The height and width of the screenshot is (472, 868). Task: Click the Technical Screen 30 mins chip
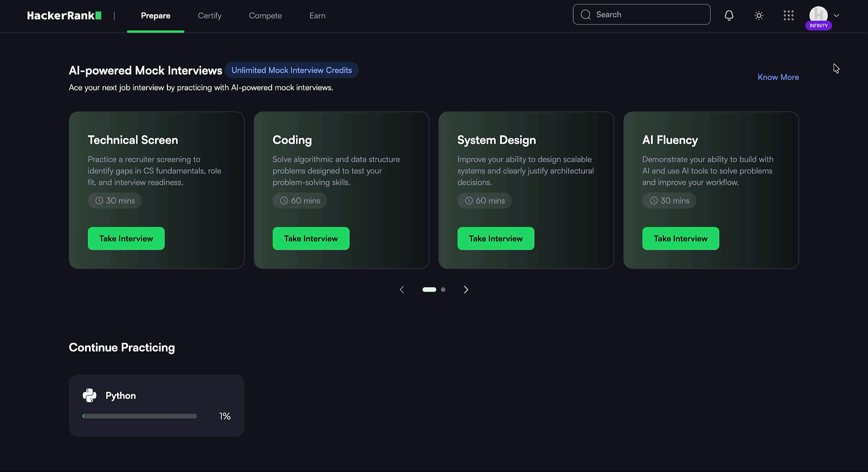[115, 200]
